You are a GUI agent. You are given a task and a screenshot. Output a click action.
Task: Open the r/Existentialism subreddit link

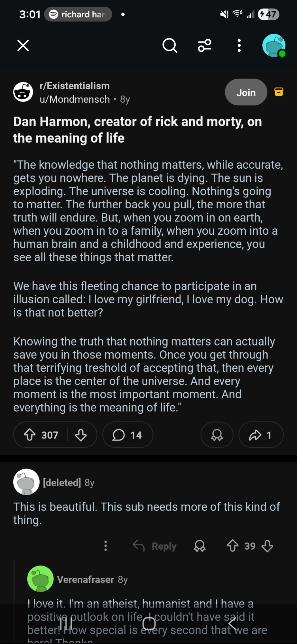click(x=74, y=86)
